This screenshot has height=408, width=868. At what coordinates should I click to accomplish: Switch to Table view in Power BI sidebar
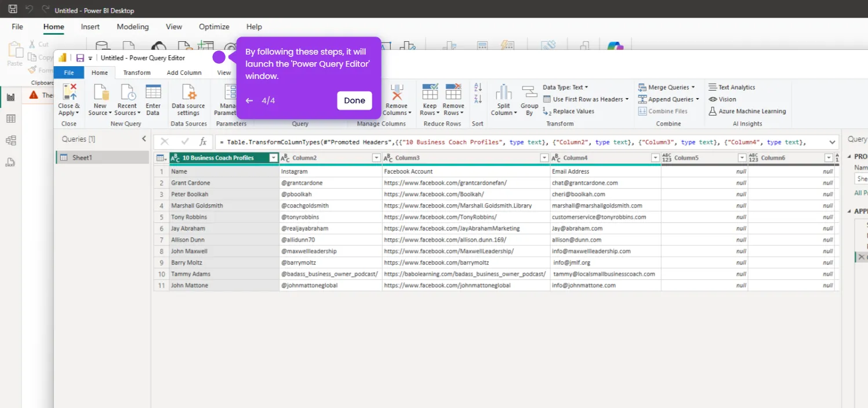[x=10, y=118]
